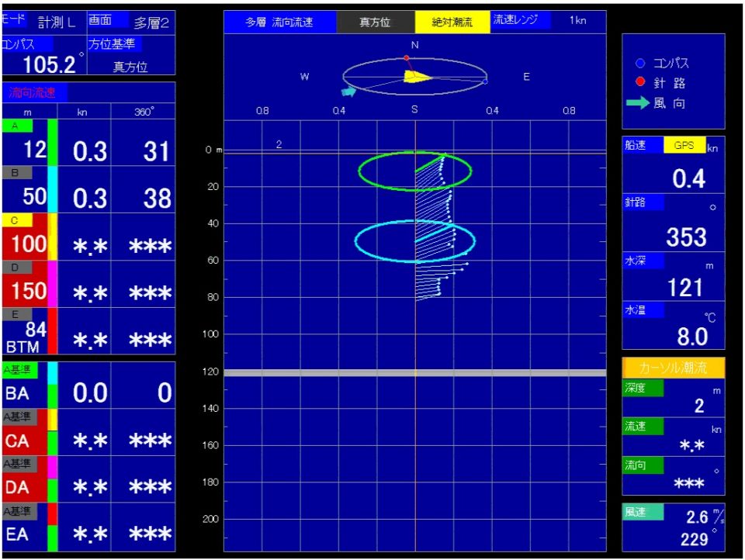Click the red 針路 legend dot
Viewport: 745px width, 560px height.
[641, 82]
